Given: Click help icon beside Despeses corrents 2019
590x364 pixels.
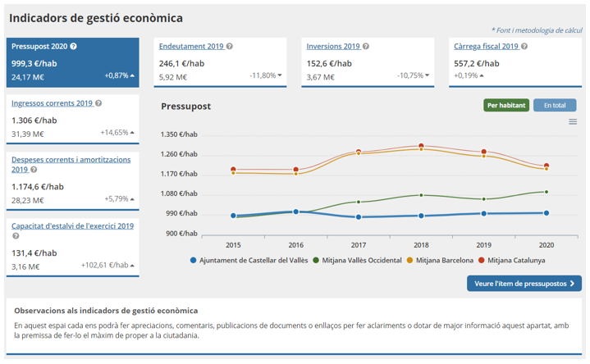Looking at the screenshot, I should pos(34,170).
